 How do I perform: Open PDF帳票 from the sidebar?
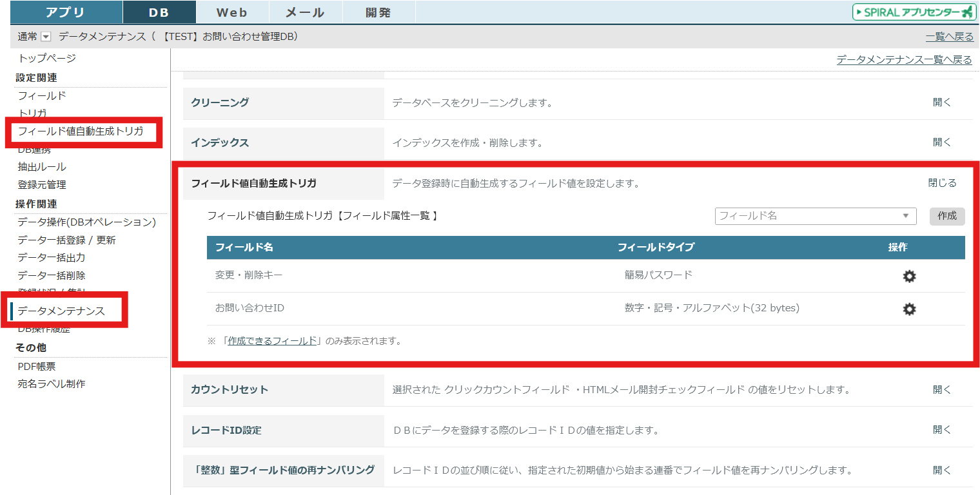[x=37, y=367]
